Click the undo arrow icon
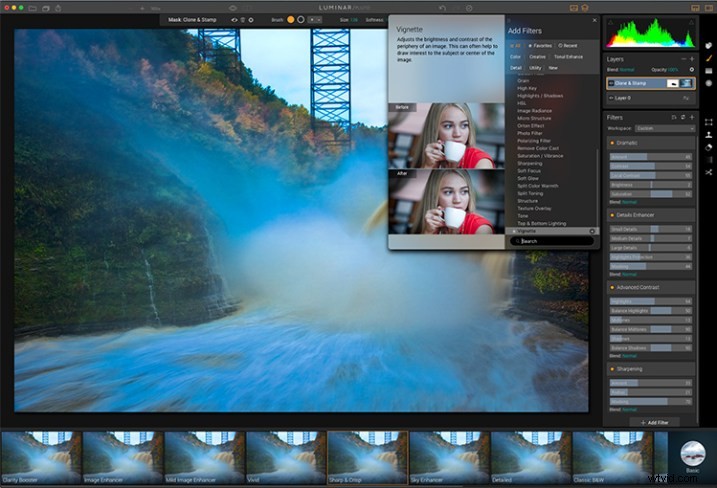Viewport: 717px width, 488px height. point(442,8)
